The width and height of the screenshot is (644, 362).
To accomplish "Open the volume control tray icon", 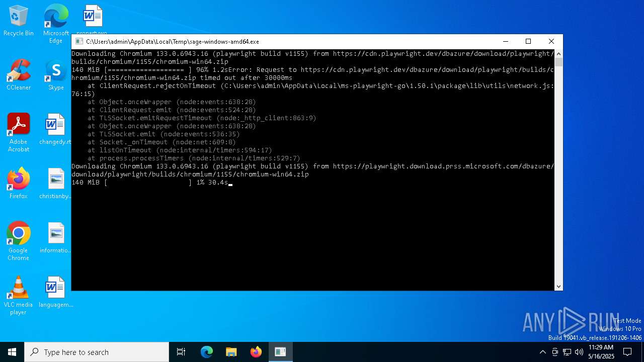I will click(x=579, y=352).
